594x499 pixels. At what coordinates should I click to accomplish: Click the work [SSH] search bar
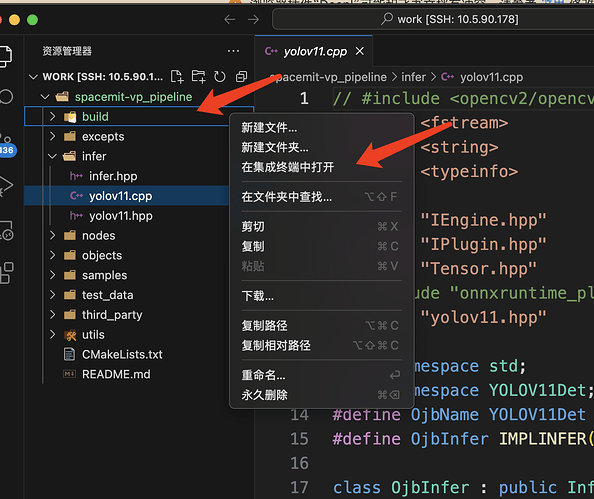[433, 19]
